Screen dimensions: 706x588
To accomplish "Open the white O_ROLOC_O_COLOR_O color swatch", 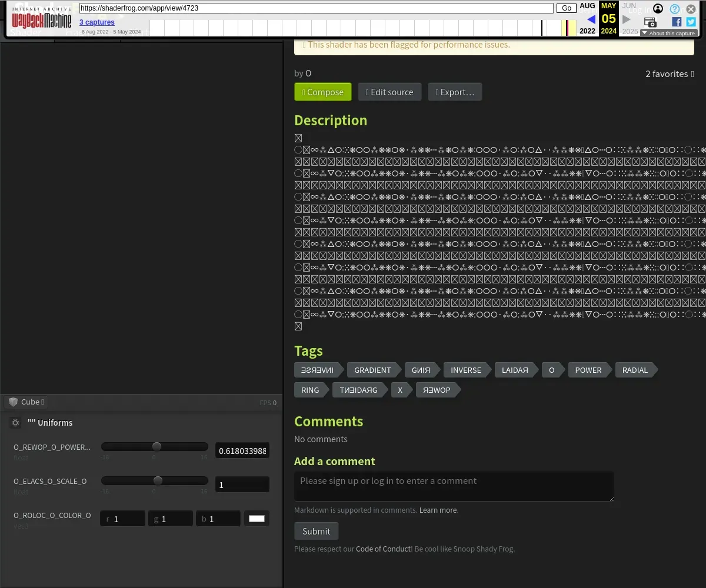I will pyautogui.click(x=257, y=519).
